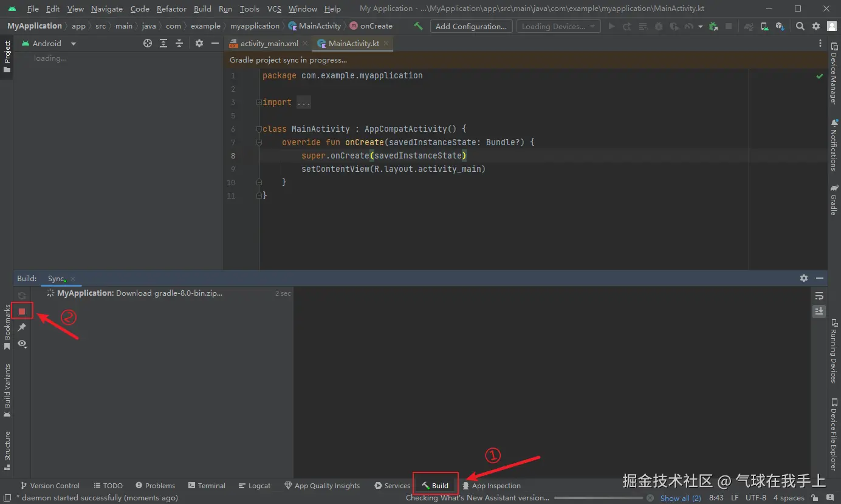Toggle soft-wrap in Build output

(x=819, y=296)
